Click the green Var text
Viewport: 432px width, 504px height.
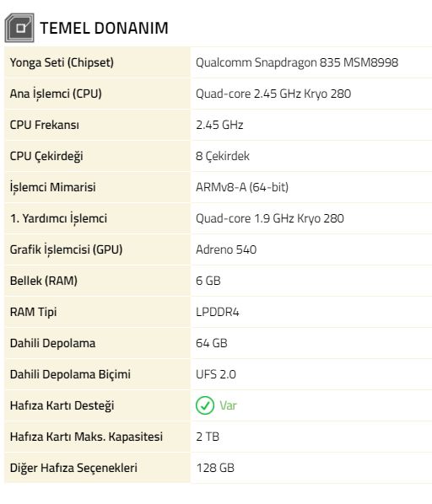(228, 405)
